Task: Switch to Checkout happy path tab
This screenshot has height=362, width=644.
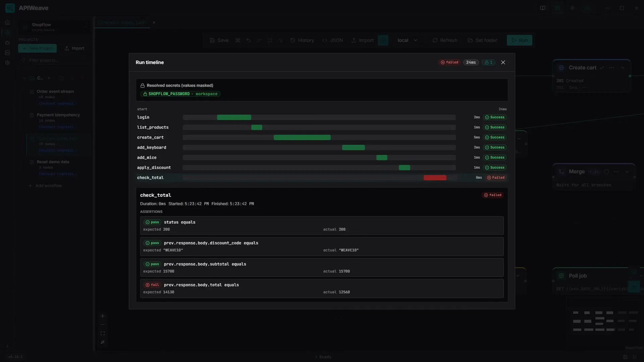Action: click(122, 22)
